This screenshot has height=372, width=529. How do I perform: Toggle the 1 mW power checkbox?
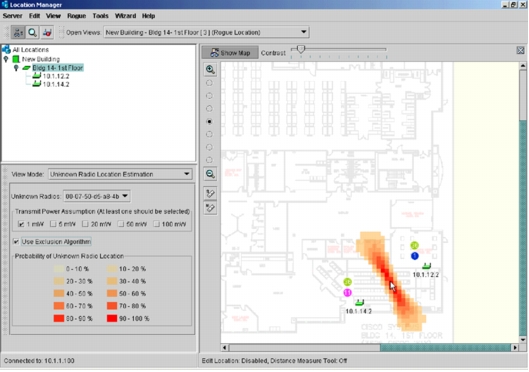pyautogui.click(x=21, y=224)
